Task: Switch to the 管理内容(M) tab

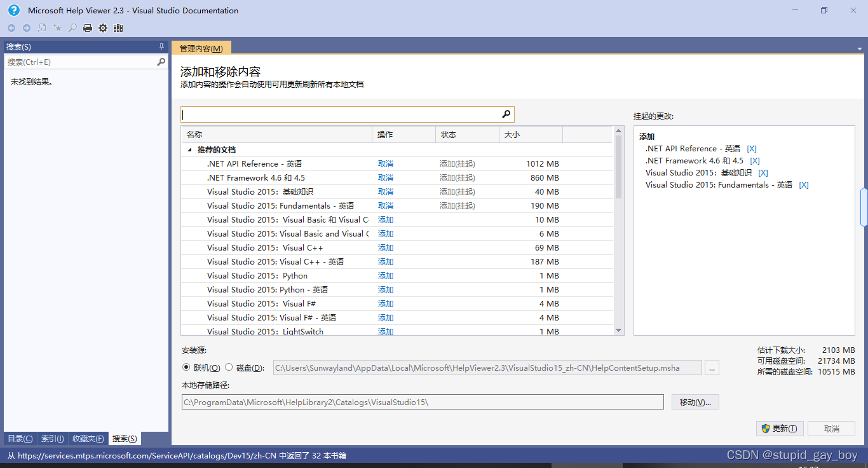Action: (x=201, y=48)
